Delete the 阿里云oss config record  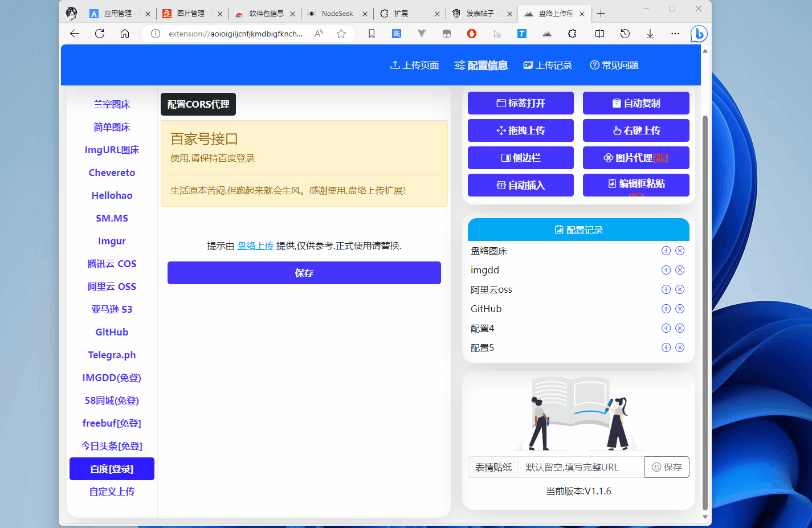point(680,289)
